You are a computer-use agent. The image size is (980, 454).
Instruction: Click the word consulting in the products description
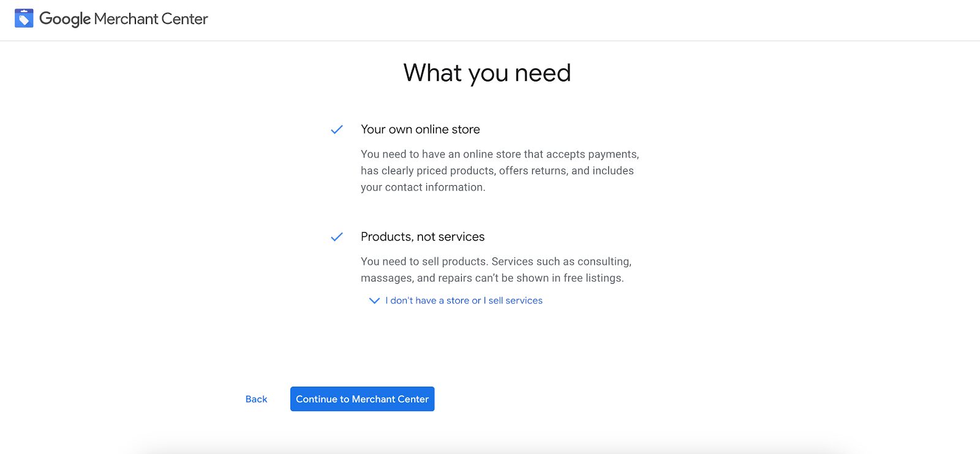[x=603, y=262]
